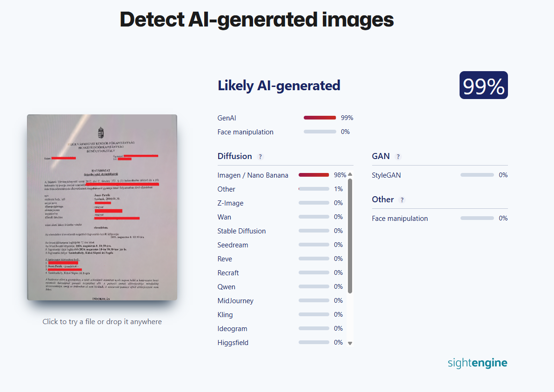Click the Face manipulation label under Other section
This screenshot has height=392, width=554.
click(x=400, y=219)
